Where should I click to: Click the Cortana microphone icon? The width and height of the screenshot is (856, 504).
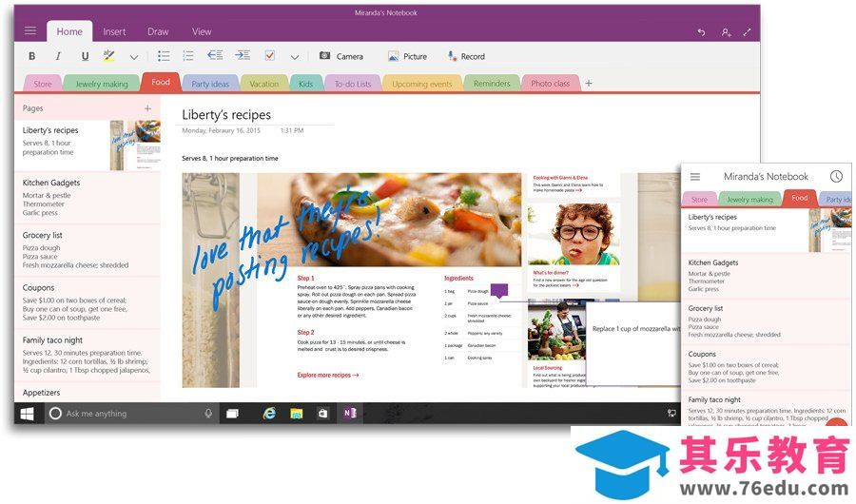click(x=208, y=414)
